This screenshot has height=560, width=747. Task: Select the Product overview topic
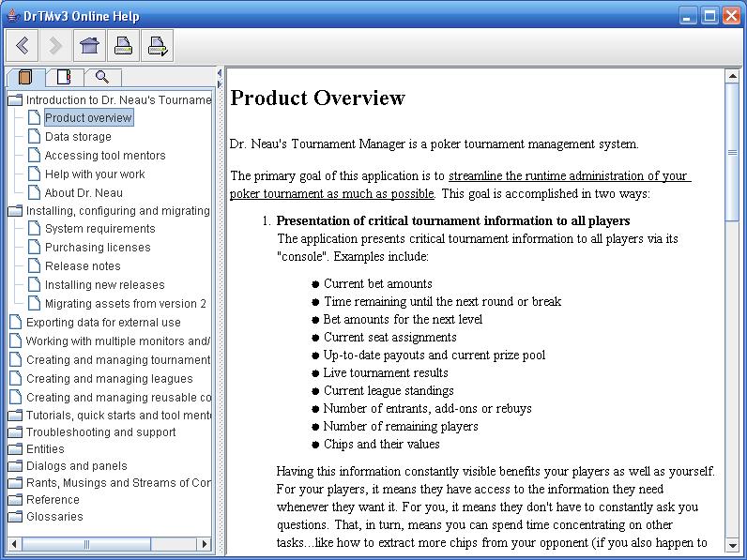pos(88,117)
